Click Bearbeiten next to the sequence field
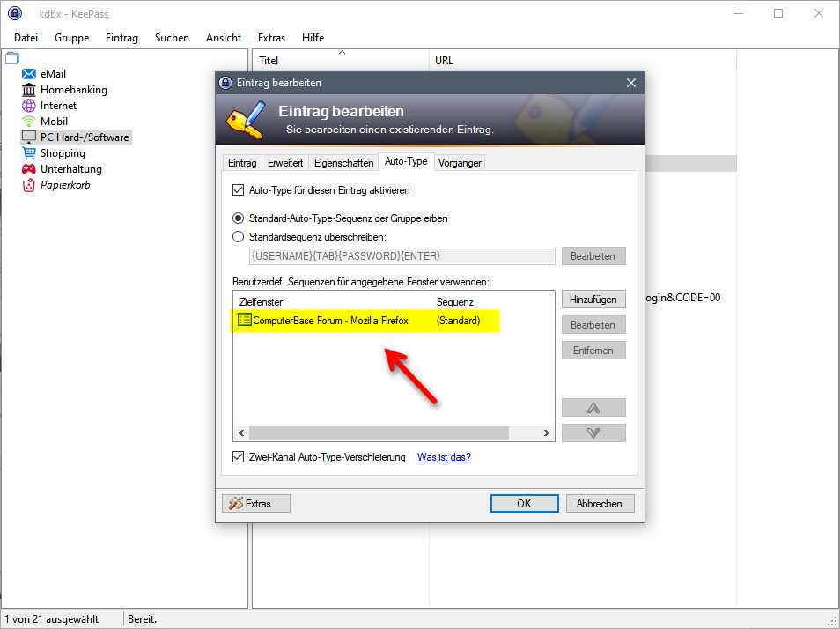840x629 pixels. [593, 256]
